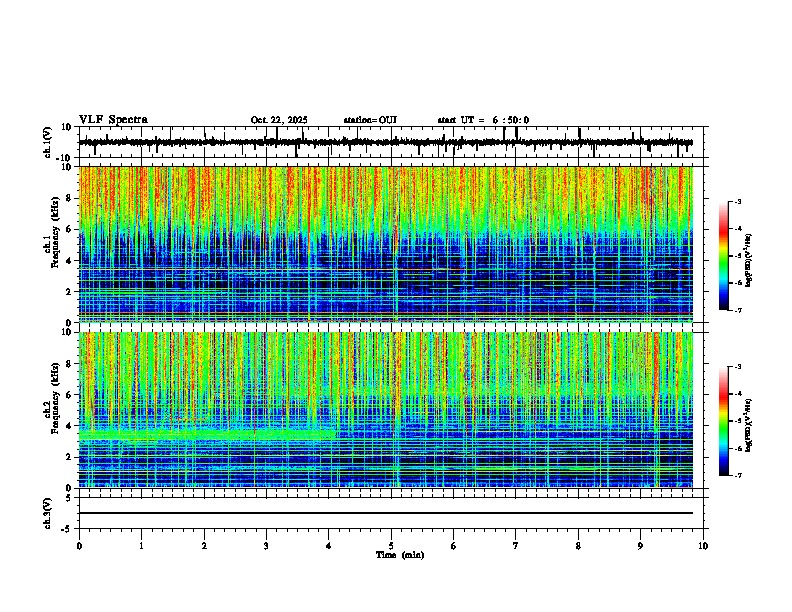The width and height of the screenshot is (792, 612).
Task: Click time axis tick label '1'
Action: (x=141, y=546)
